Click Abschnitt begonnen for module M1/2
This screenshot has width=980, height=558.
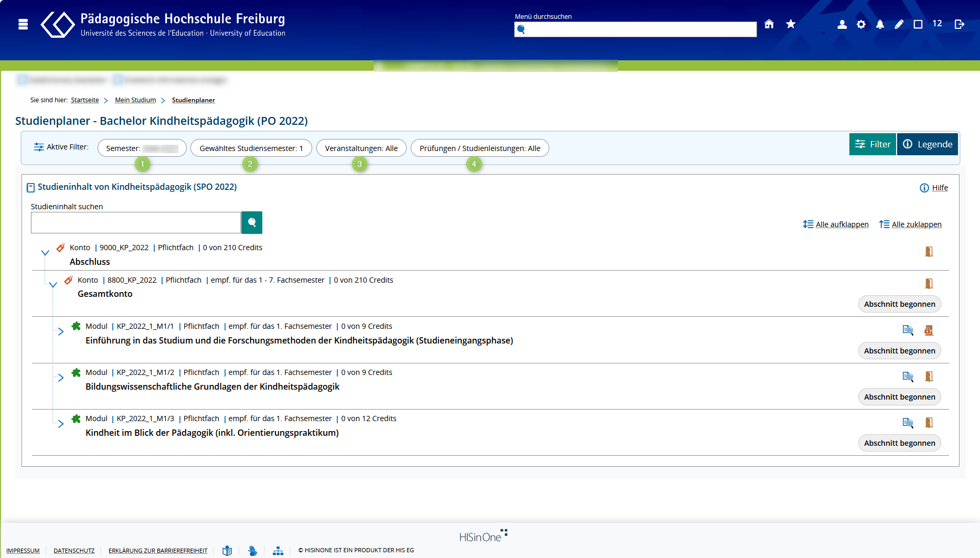pos(900,397)
